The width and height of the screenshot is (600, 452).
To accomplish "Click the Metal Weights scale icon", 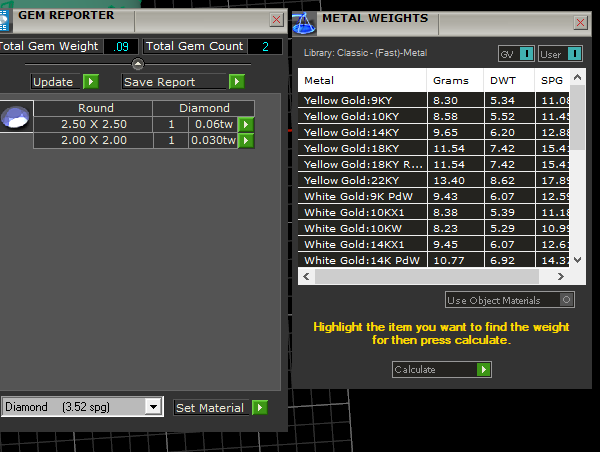I will (305, 21).
